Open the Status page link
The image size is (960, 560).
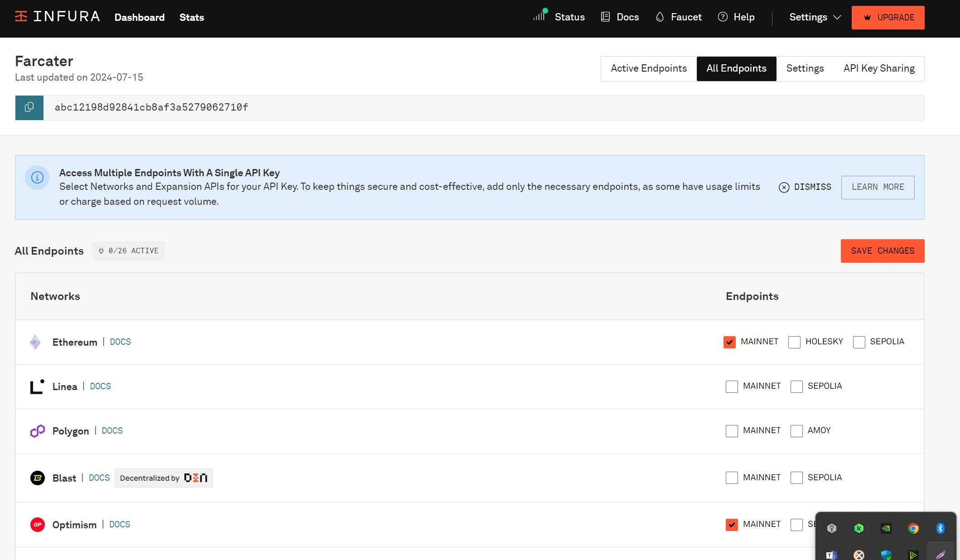(x=569, y=17)
